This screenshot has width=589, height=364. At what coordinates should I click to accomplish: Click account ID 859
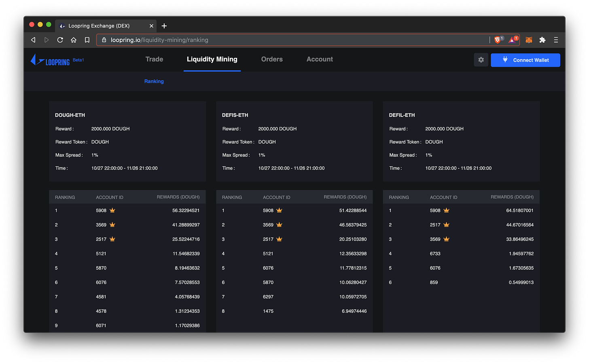point(434,282)
